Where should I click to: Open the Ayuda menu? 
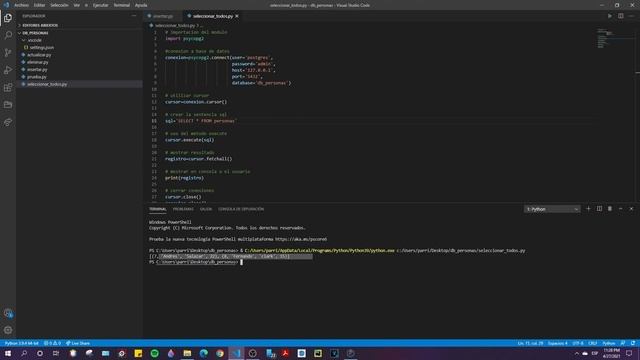click(141, 5)
